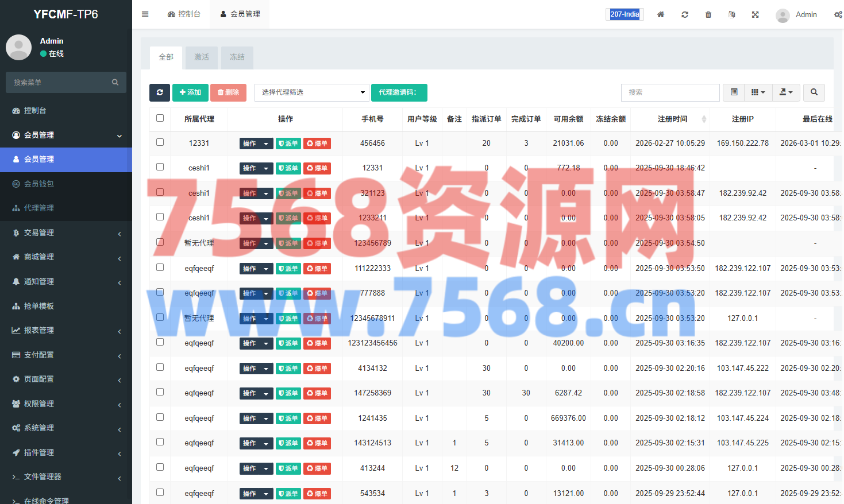Click the trash icon in top bar
844x504 pixels.
click(x=708, y=14)
